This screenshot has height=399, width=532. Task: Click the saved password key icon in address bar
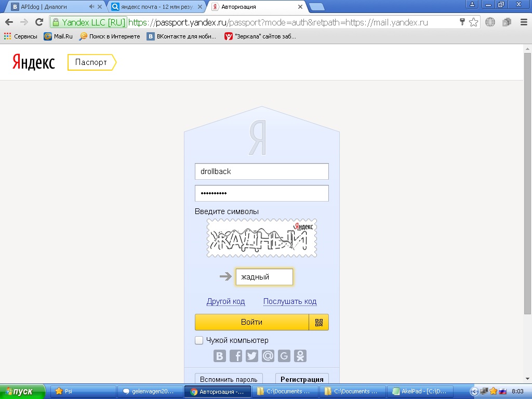point(462,22)
